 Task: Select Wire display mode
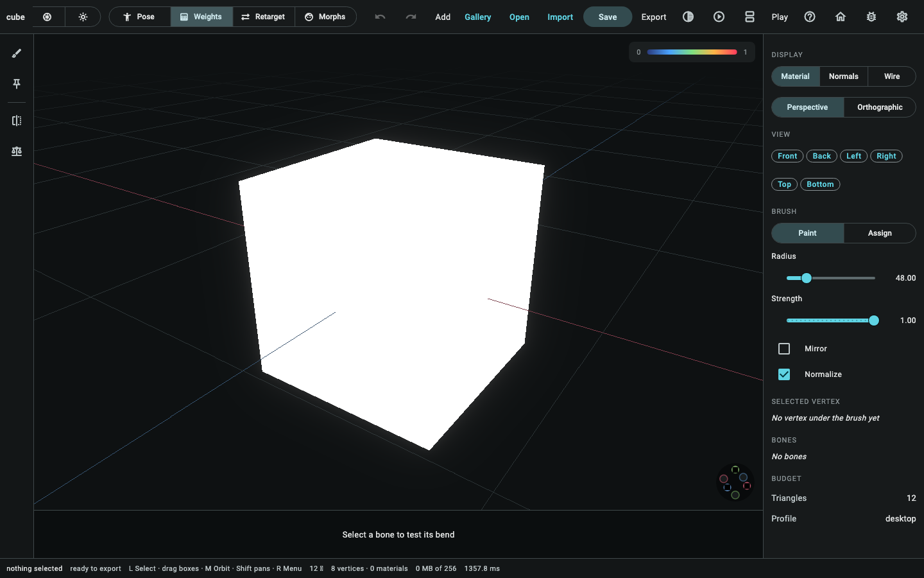click(x=892, y=76)
